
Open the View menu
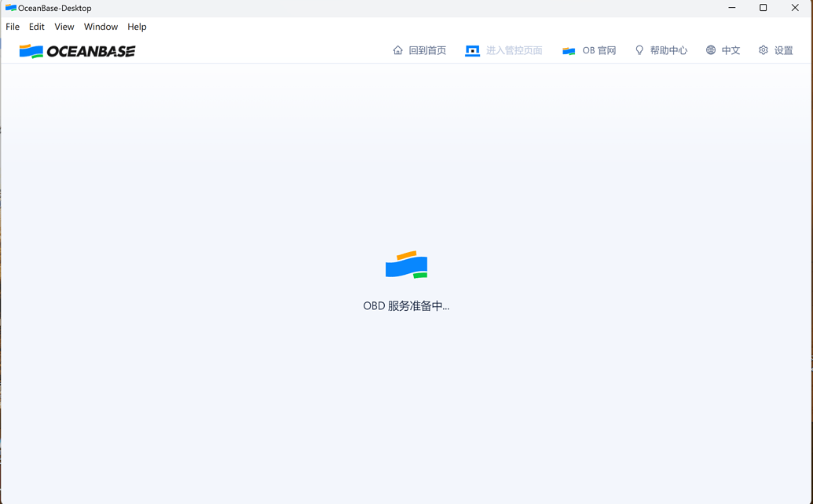[x=64, y=26]
